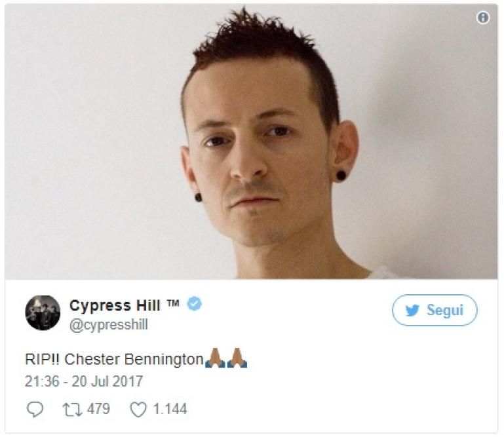Open the @cypresshill handle link
This screenshot has height=437, width=504.
(x=109, y=325)
